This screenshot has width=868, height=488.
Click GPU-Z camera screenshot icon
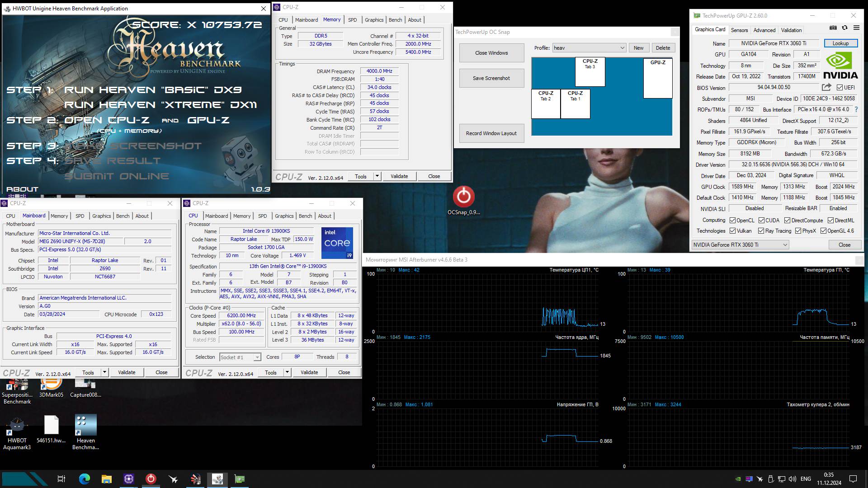click(833, 28)
